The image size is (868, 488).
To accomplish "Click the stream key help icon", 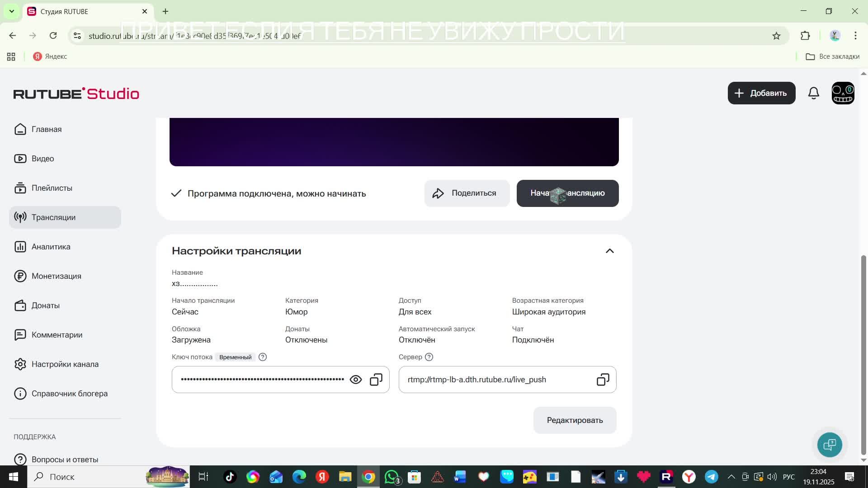I will coord(263,357).
